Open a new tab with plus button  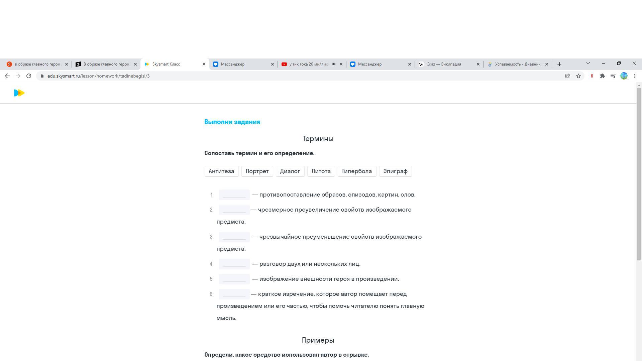point(559,64)
